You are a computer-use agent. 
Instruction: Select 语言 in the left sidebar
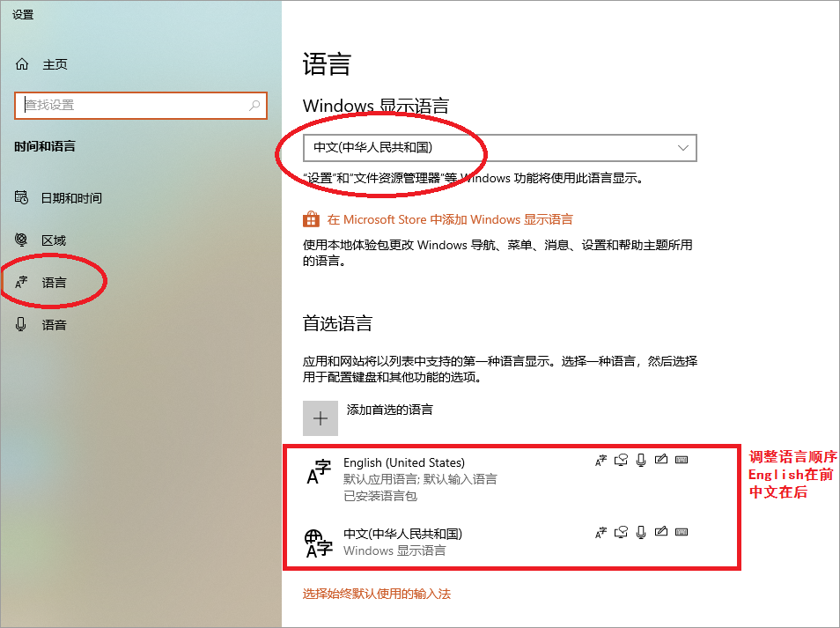[54, 283]
